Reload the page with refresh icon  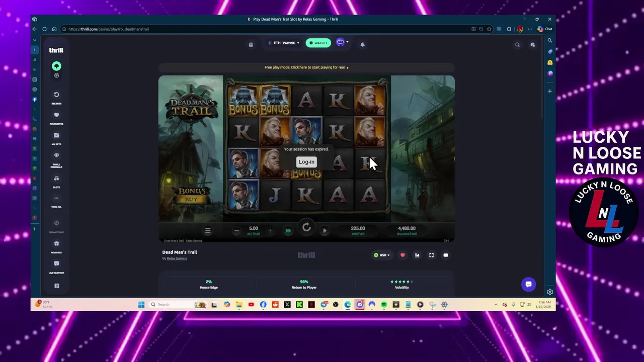coord(44,29)
